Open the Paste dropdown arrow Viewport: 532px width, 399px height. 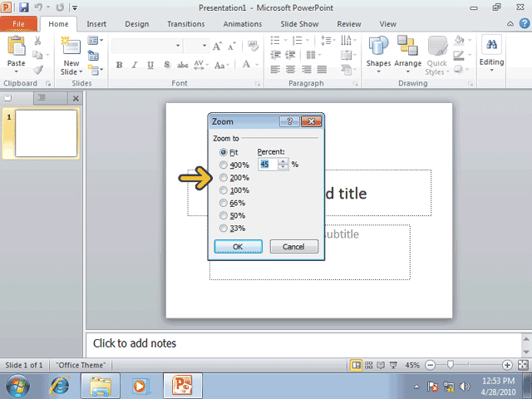point(17,71)
